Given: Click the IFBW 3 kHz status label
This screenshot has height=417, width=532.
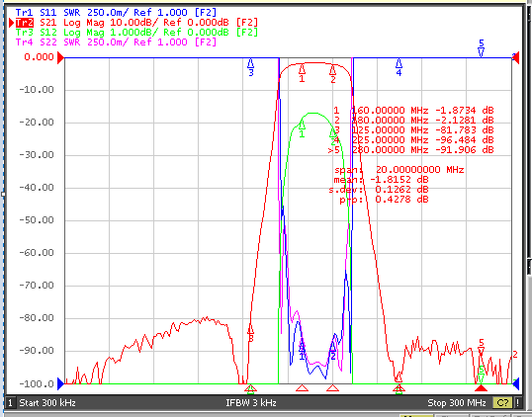Looking at the screenshot, I should (251, 403).
